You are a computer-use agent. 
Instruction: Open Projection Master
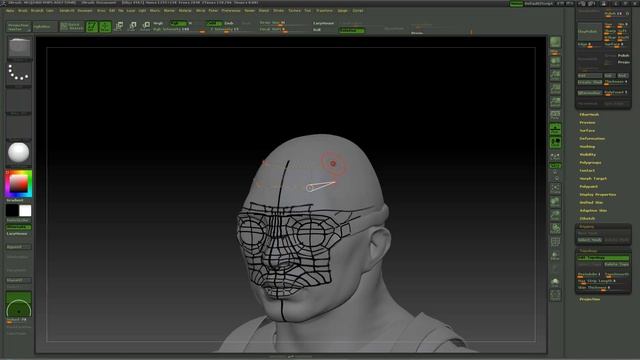click(18, 27)
